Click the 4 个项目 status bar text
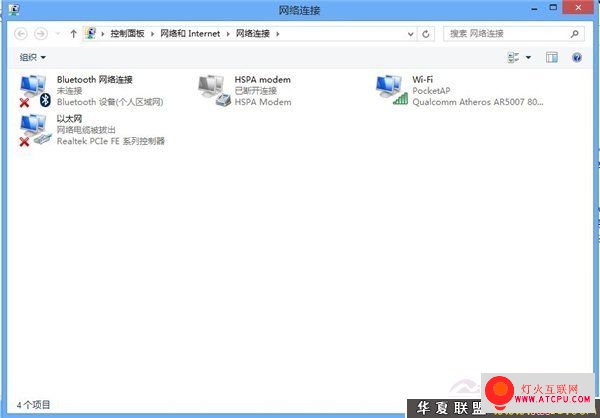600x418 pixels. [33, 405]
